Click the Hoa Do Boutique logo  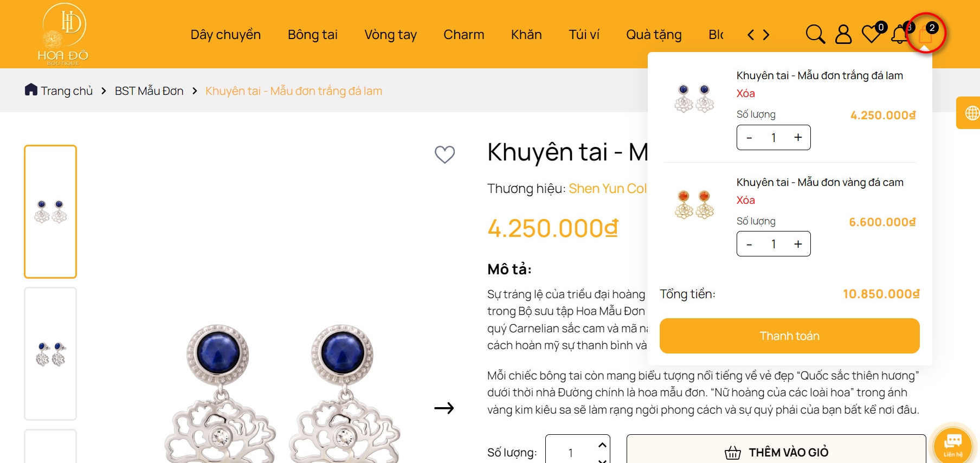63,34
